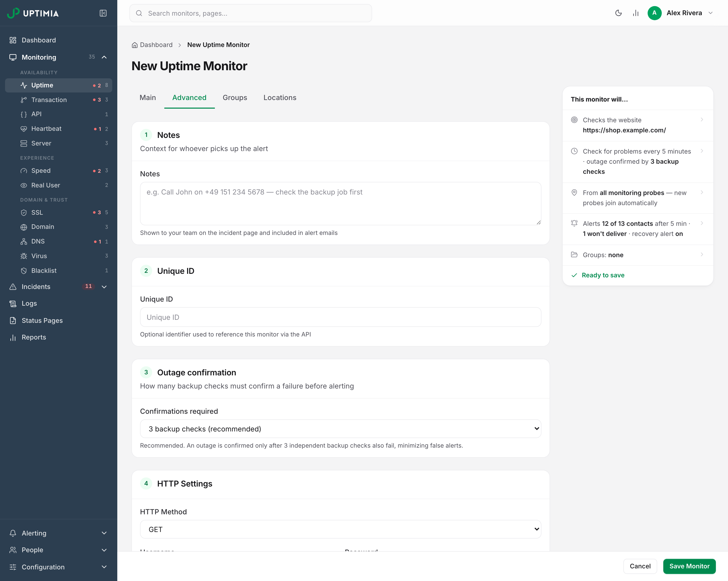Open the 'Groups: none' summary row
728x581 pixels.
pyautogui.click(x=638, y=255)
